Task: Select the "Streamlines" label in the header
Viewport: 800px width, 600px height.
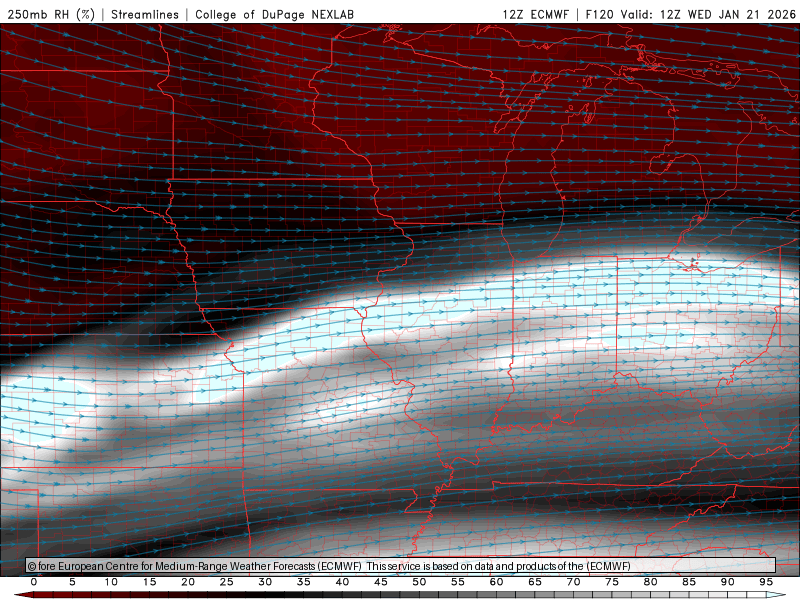Action: point(145,14)
